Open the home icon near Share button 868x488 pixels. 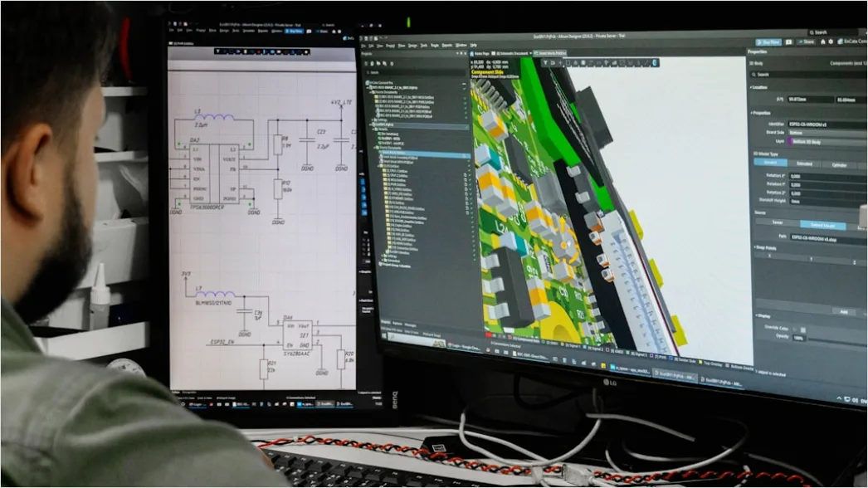coord(822,42)
